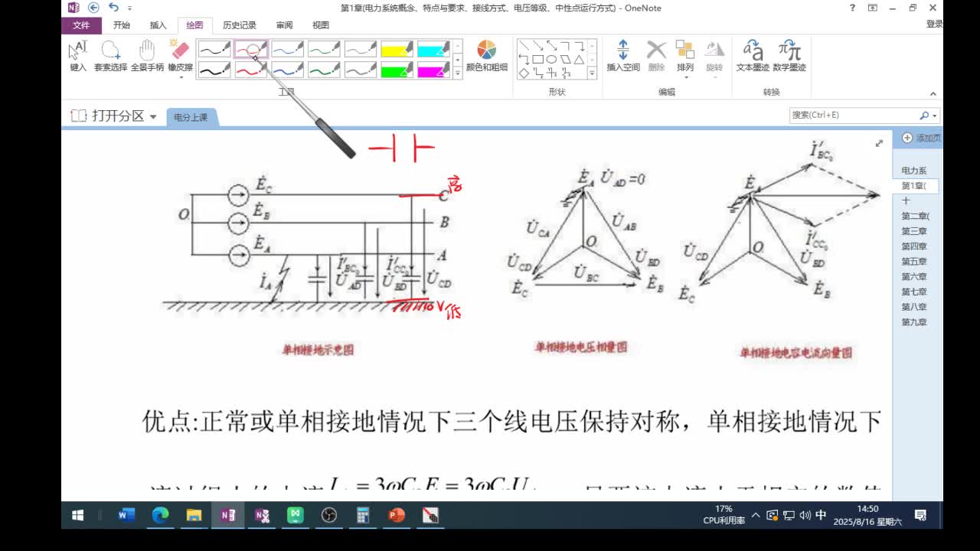Select the 全景手柄 pan hand tool
This screenshot has width=980, height=551.
point(147,57)
